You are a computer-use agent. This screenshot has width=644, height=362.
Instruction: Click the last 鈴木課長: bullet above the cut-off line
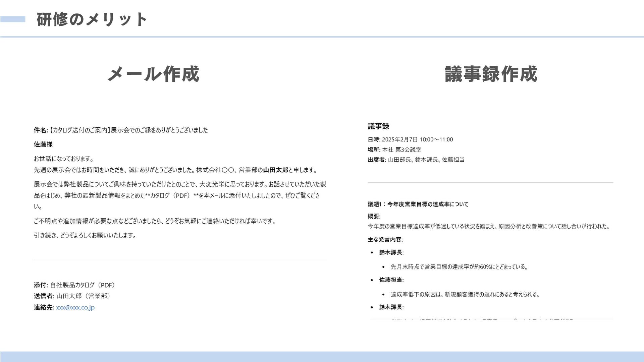click(391, 307)
